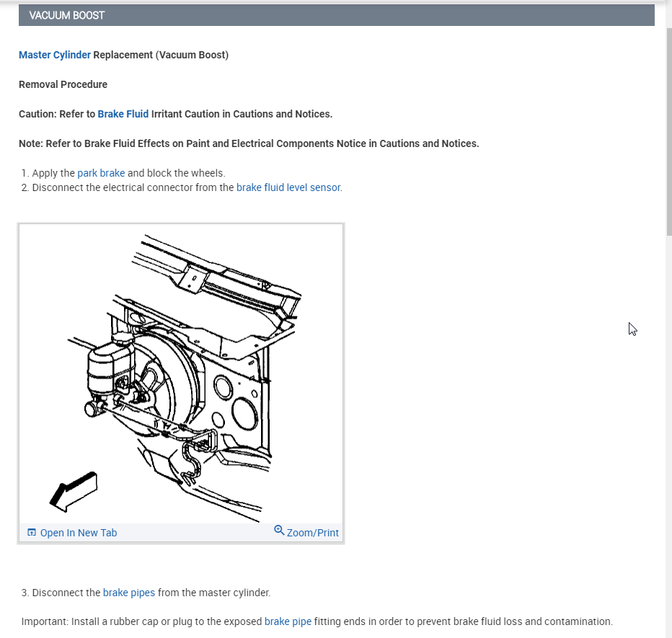
Task: Click the 'Caution: Refer to' text
Action: (57, 114)
